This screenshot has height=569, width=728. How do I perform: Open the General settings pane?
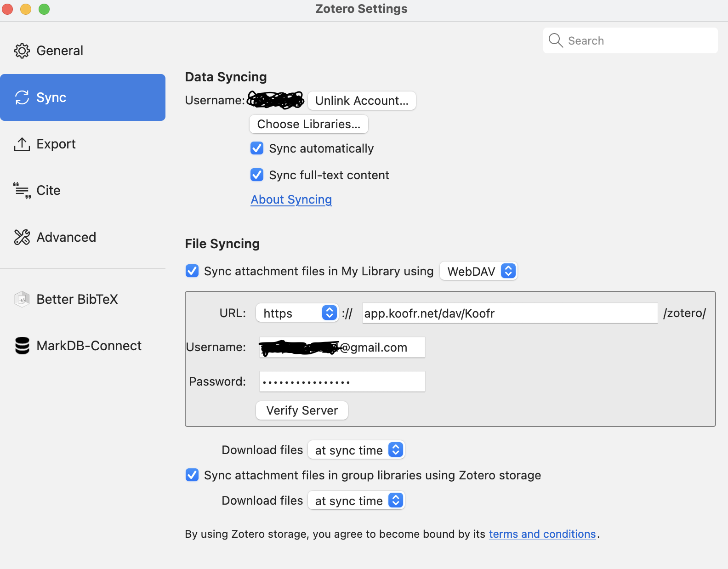point(83,51)
